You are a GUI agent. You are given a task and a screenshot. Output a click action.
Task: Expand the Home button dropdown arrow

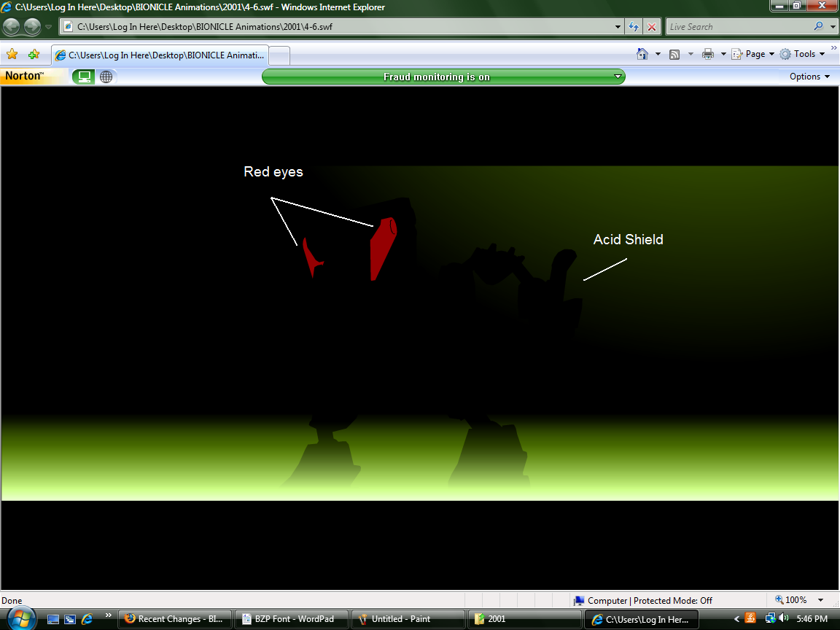pos(658,54)
